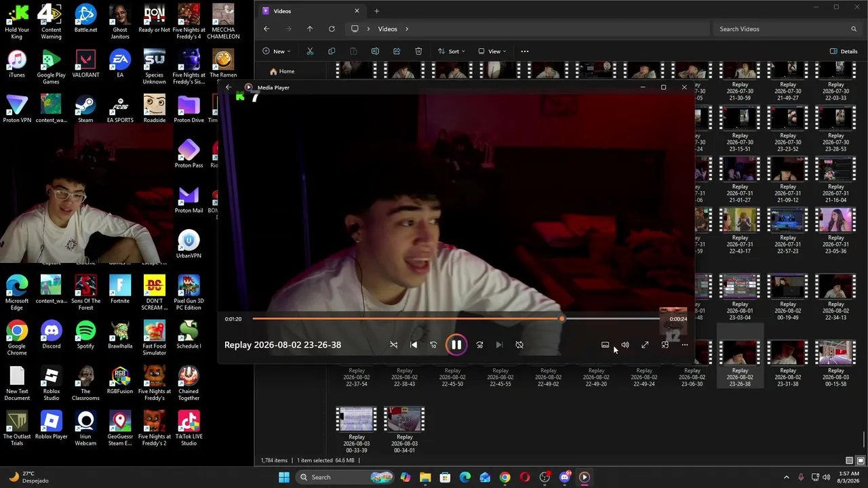The height and width of the screenshot is (488, 868).
Task: Open the Battle.net desktop shortcut
Action: tap(85, 19)
